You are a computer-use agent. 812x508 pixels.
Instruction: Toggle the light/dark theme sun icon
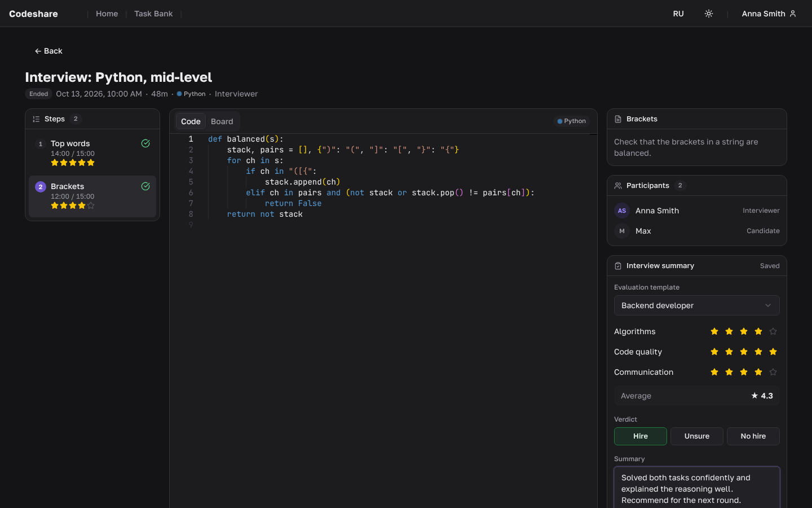(709, 14)
